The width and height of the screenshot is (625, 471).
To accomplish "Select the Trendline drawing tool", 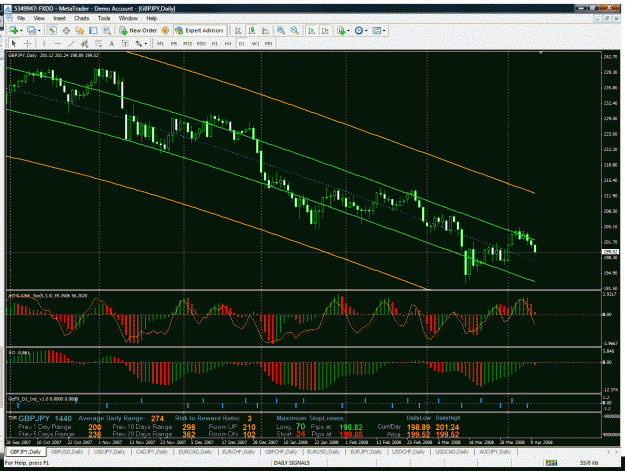I will (x=71, y=43).
